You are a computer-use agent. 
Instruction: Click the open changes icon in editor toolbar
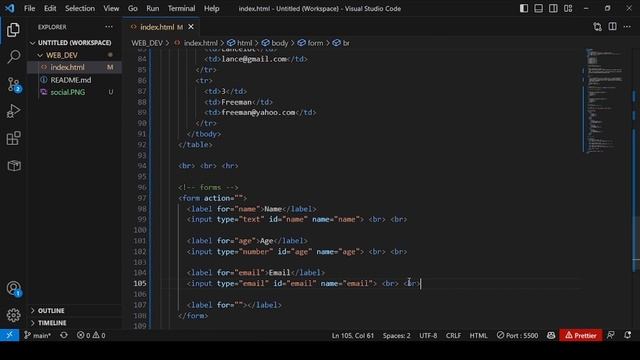(598, 27)
